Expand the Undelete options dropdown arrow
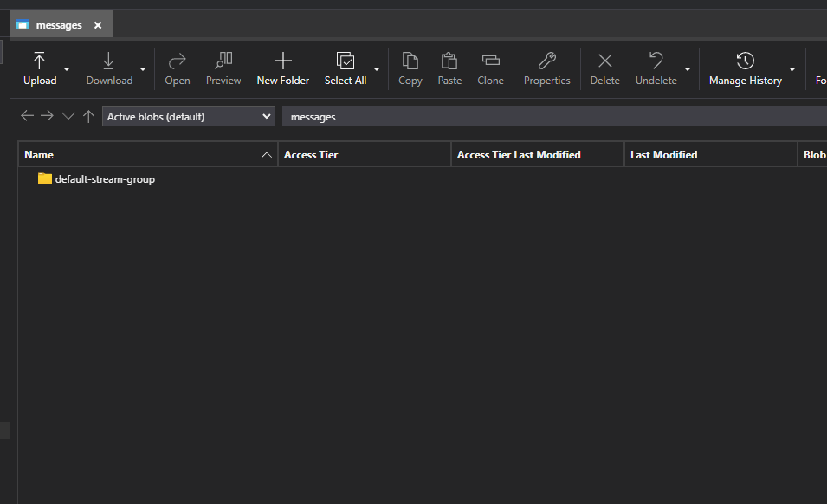Image resolution: width=827 pixels, height=504 pixels. point(688,69)
